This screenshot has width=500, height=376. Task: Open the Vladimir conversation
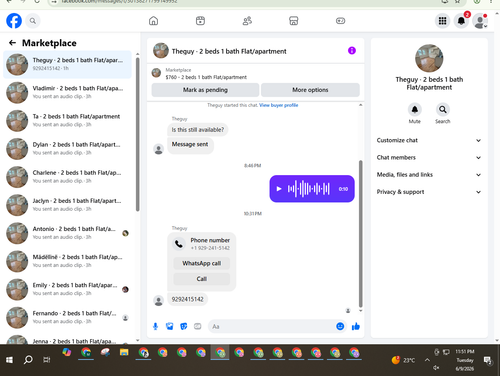(67, 92)
